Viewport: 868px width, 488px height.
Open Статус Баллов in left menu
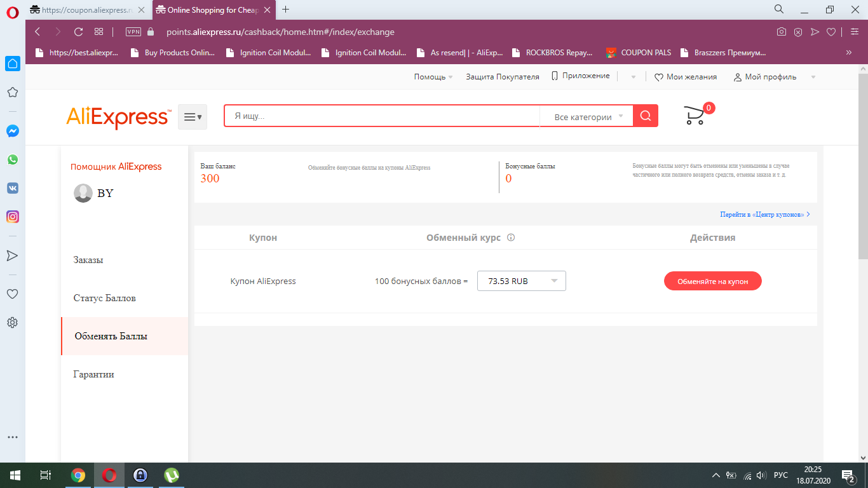coord(105,298)
